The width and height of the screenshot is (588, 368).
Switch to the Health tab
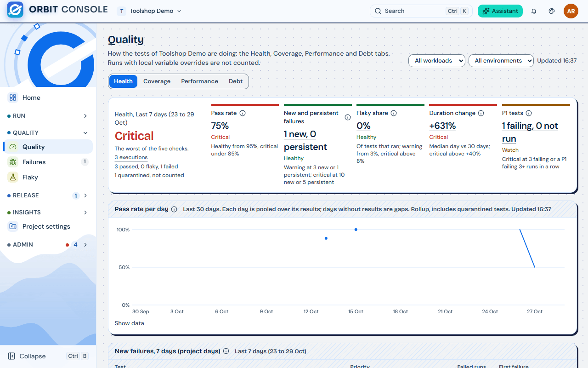pos(123,81)
